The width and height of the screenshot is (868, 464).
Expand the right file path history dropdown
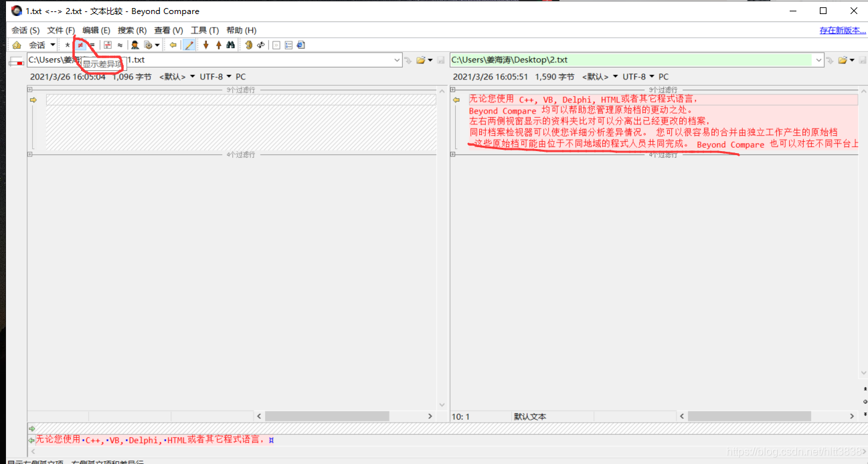click(818, 60)
